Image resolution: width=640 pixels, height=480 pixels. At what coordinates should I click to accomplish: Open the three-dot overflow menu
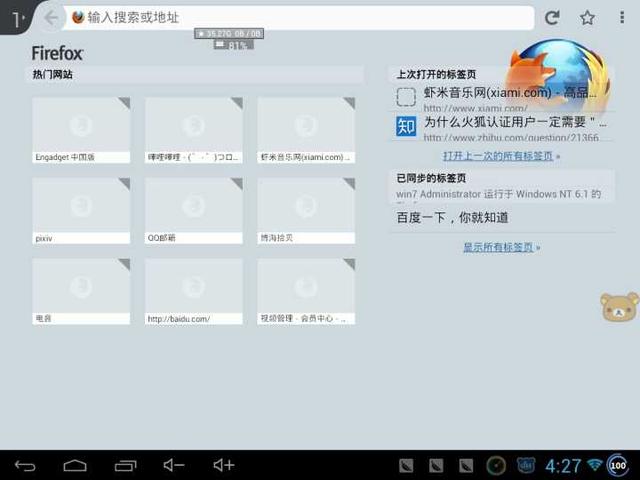coord(622,18)
